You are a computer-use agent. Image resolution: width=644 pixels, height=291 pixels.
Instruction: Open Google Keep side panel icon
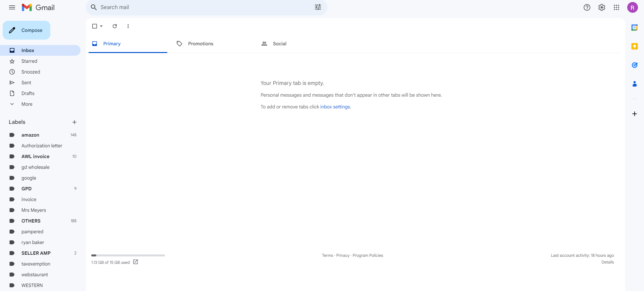coord(634,46)
